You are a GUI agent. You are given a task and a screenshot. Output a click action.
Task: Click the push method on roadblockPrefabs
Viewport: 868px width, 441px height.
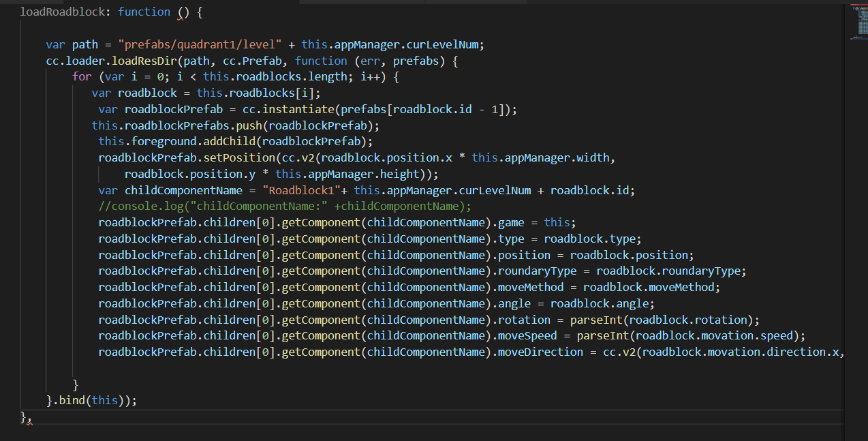[249, 125]
